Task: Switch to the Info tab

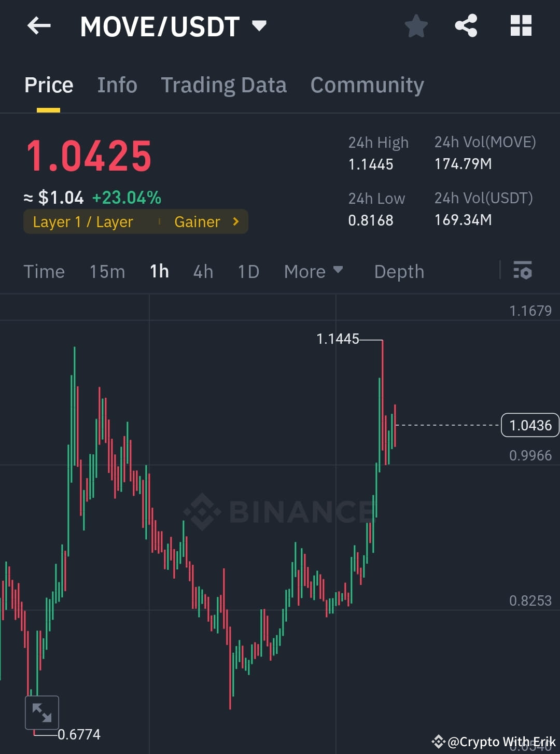Action: [117, 85]
